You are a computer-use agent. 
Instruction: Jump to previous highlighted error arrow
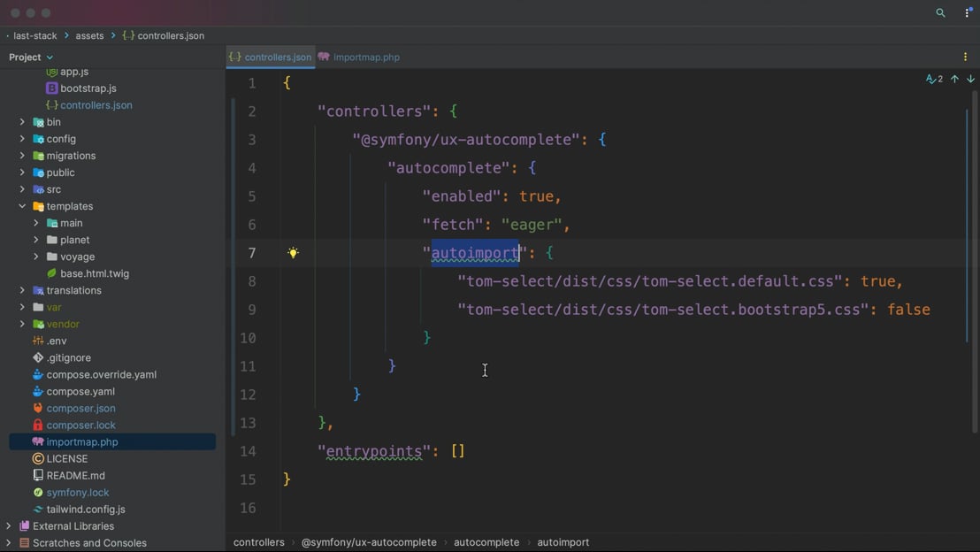coord(954,80)
